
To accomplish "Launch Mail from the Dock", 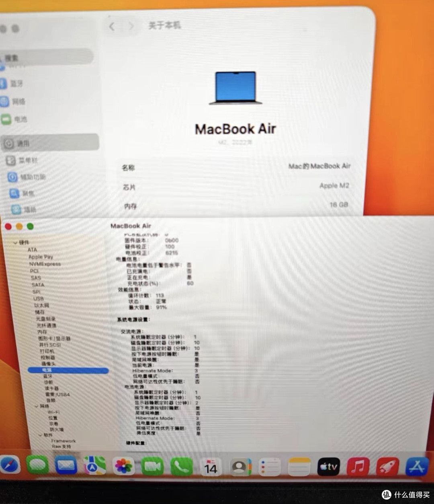I will click(x=66, y=466).
